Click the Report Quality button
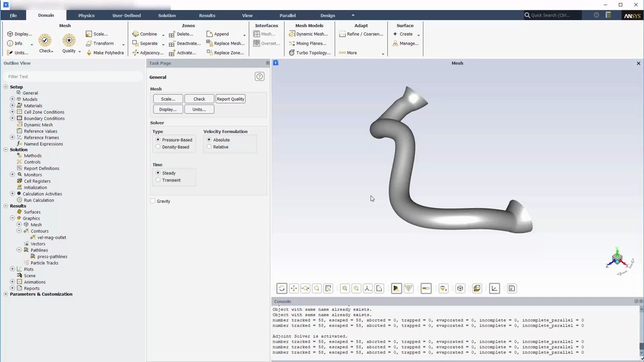Viewport: 644px width, 362px height. pyautogui.click(x=230, y=99)
